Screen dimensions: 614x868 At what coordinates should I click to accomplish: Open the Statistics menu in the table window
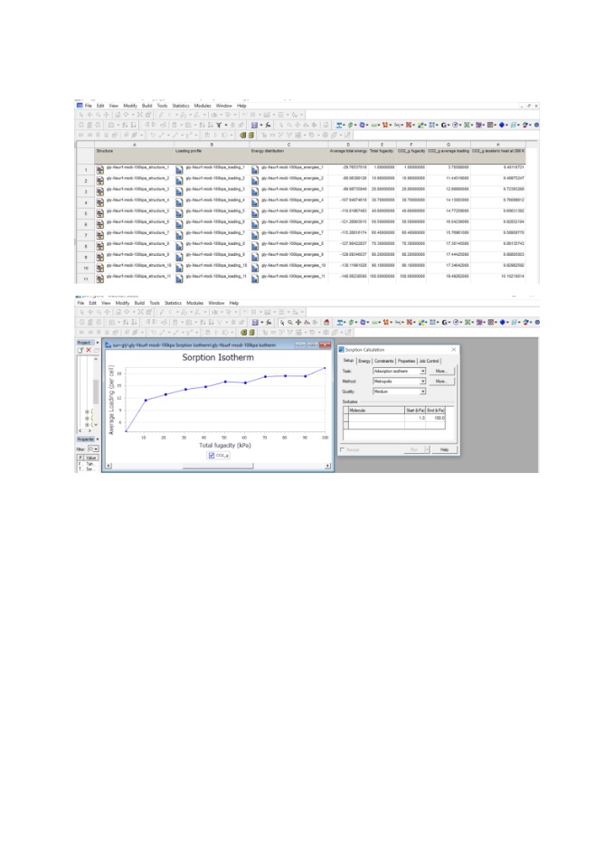point(181,106)
